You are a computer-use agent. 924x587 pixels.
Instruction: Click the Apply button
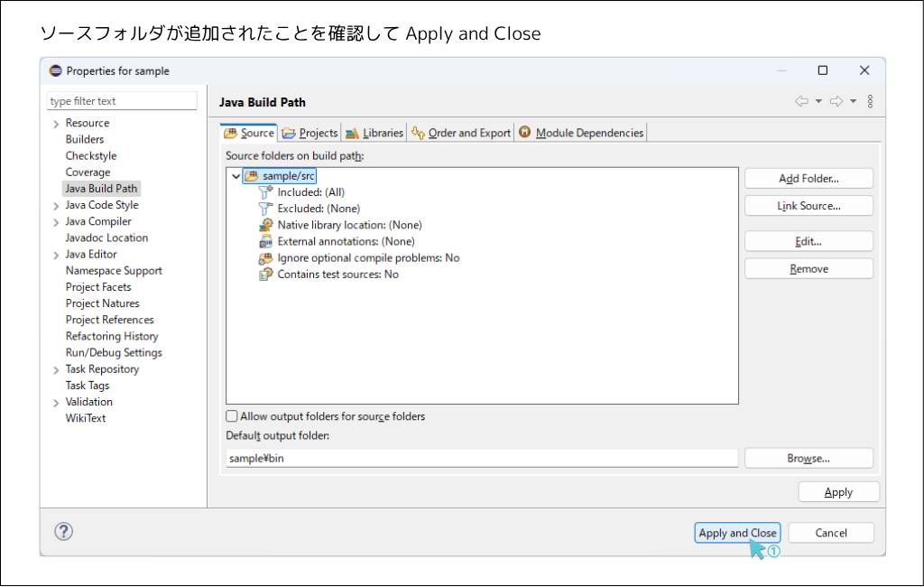click(838, 492)
